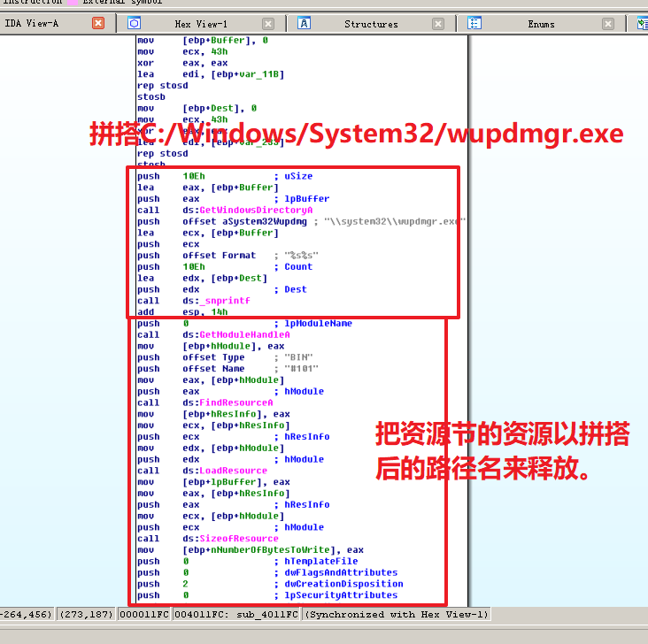
Task: Close the Enums tab
Action: click(x=608, y=24)
